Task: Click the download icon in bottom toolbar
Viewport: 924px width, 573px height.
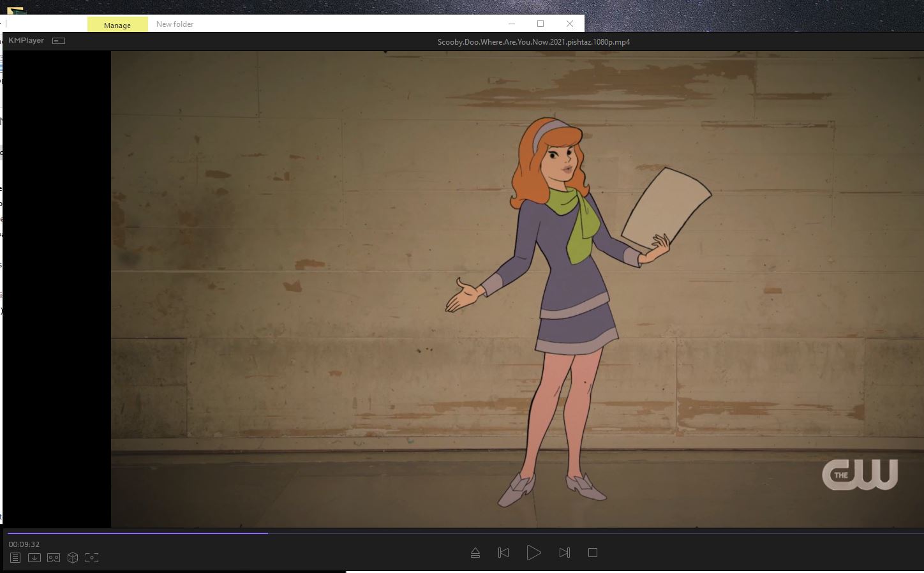Action: coord(34,558)
